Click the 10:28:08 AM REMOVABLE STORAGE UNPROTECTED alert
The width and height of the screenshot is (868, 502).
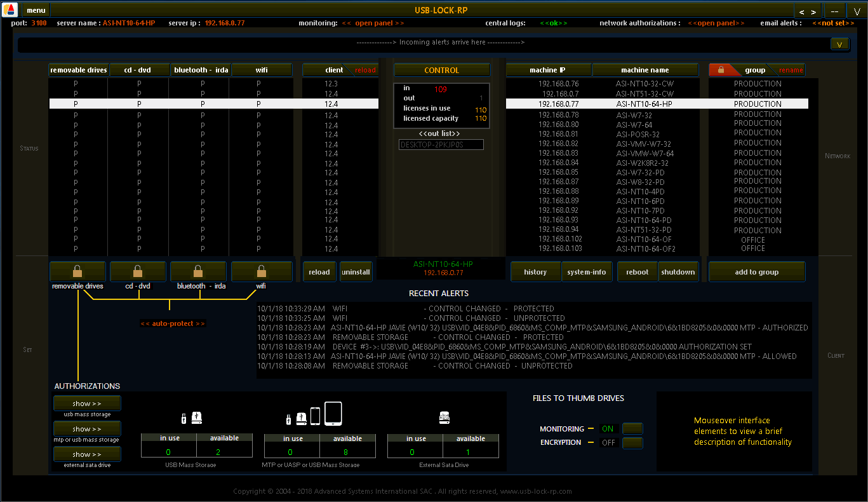[415, 366]
